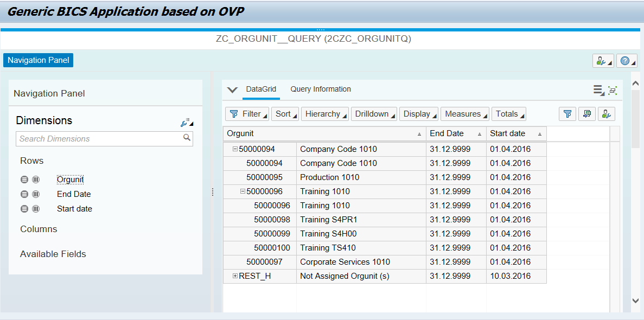Switch to the Query Information tab
Viewport: 644px width, 320px height.
tap(320, 89)
